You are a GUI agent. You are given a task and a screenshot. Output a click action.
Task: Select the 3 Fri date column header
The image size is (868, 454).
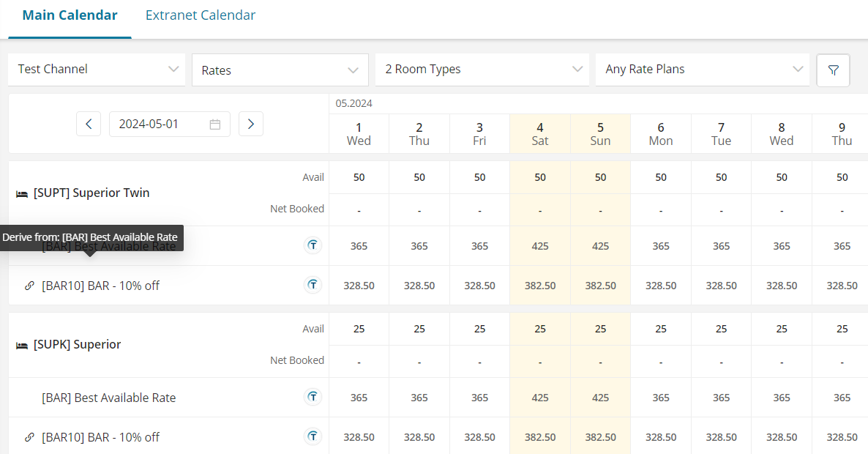[479, 134]
